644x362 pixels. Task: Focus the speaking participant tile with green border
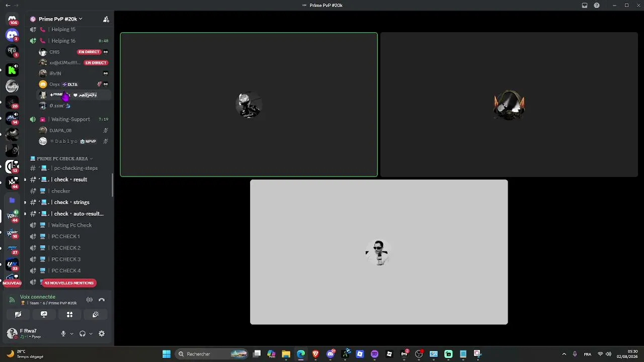pyautogui.click(x=249, y=105)
